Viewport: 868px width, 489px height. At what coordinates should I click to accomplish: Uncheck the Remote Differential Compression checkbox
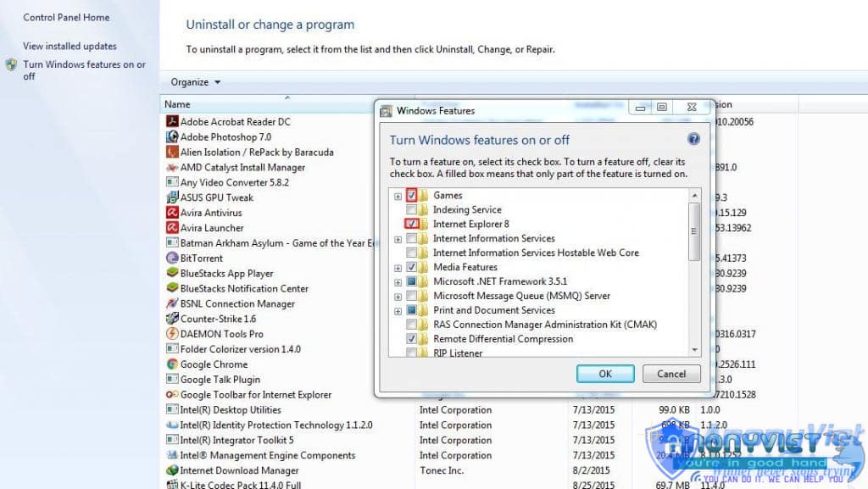point(411,338)
